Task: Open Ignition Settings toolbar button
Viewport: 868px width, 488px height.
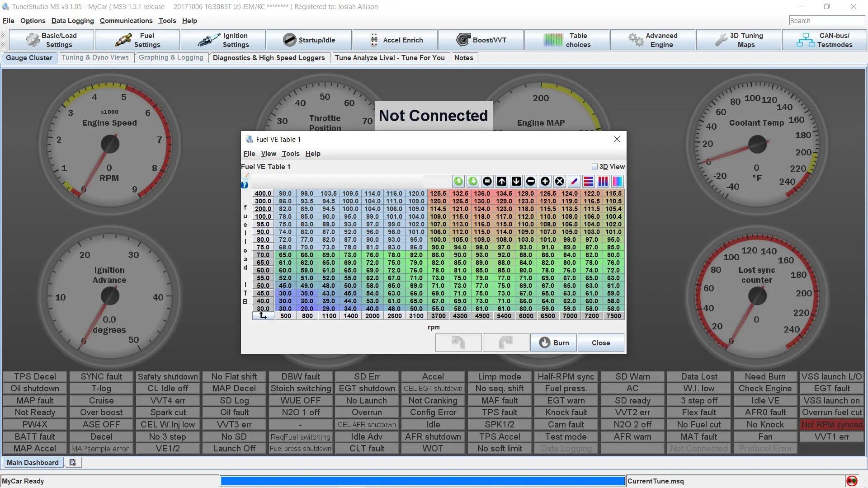Action: (x=223, y=40)
